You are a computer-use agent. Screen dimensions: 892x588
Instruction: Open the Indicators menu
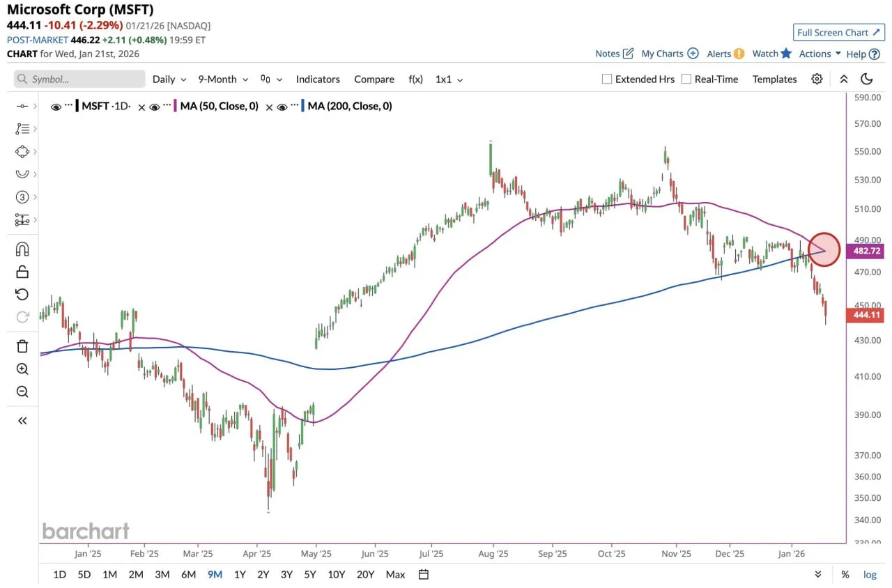click(318, 79)
